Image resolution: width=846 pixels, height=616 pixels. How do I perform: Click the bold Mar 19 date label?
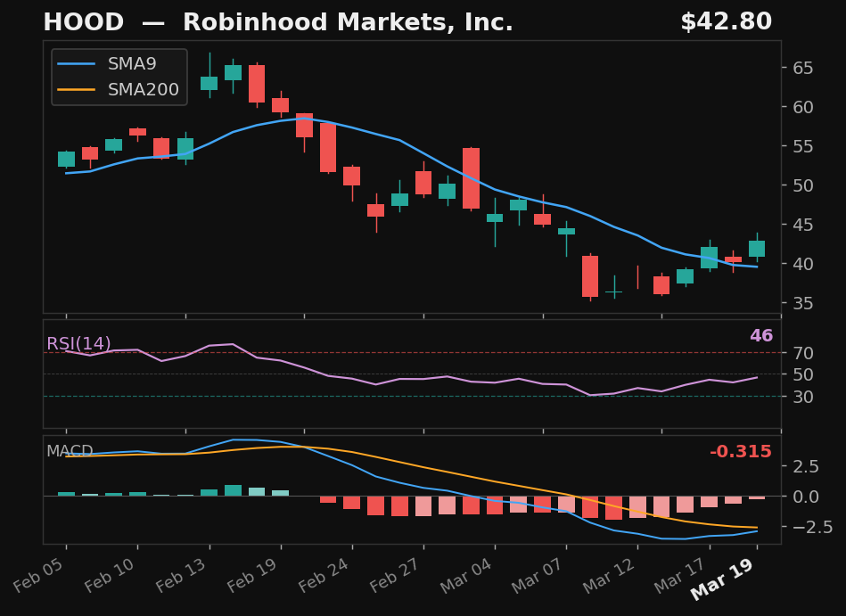(x=724, y=579)
